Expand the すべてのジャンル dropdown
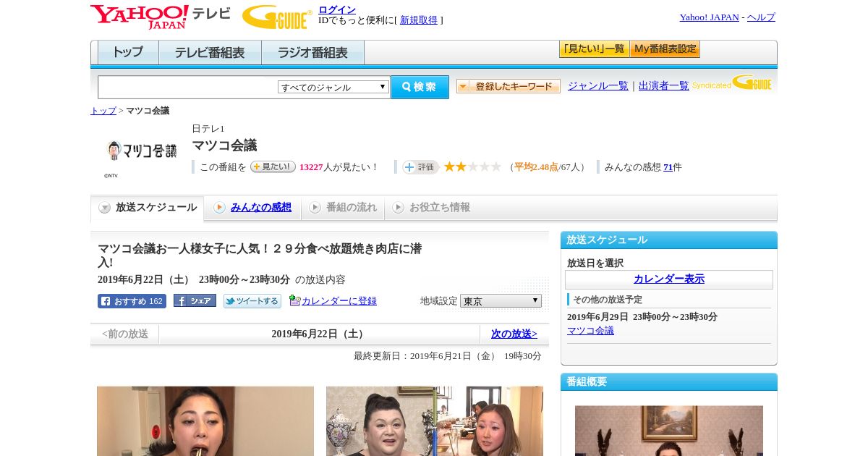Image resolution: width=868 pixels, height=456 pixels. (x=333, y=87)
